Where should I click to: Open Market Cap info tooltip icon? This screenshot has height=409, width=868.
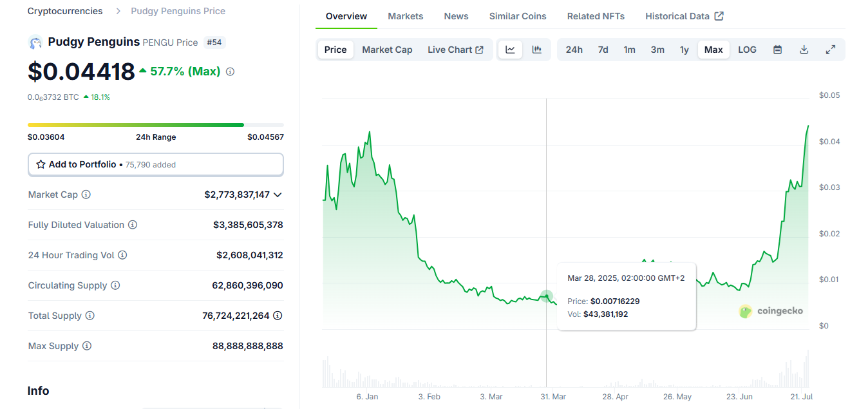coord(86,195)
